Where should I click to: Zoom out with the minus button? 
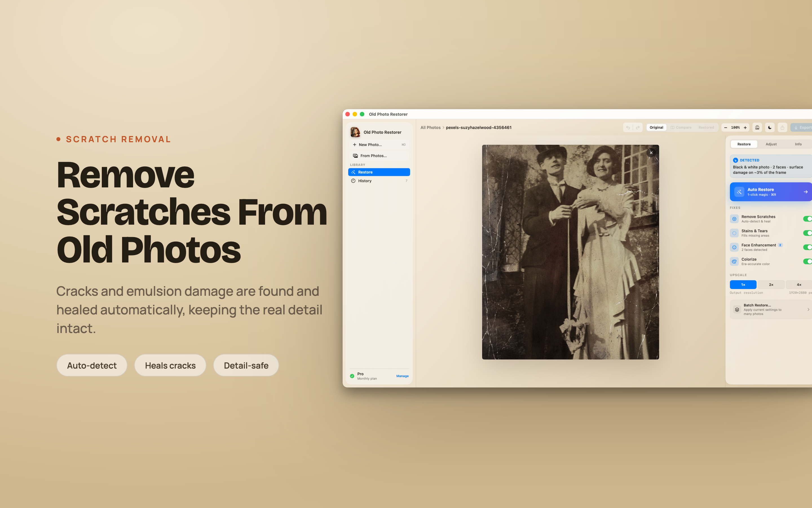pos(725,128)
